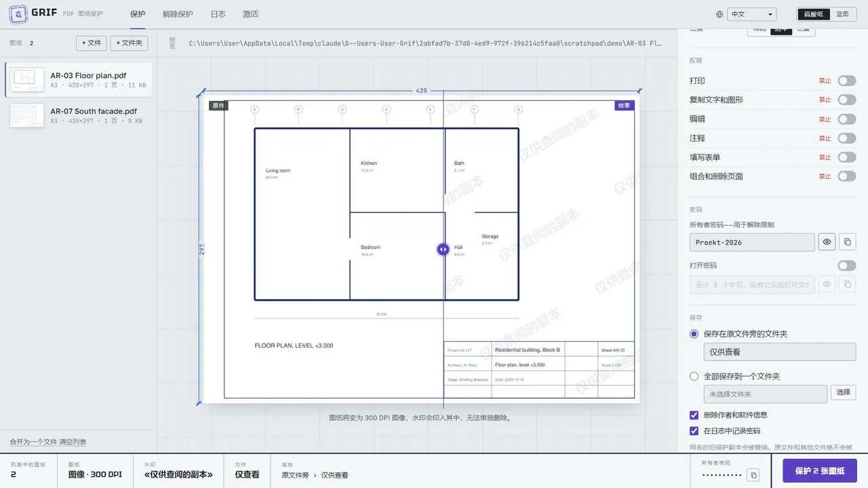This screenshot has height=488, width=868.
Task: Enable the 编辑 permission switch
Action: pyautogui.click(x=847, y=119)
